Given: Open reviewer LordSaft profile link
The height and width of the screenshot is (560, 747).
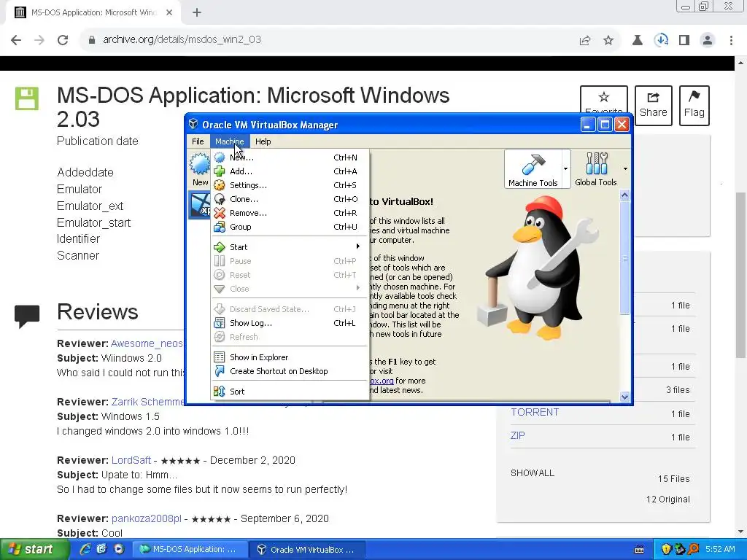Looking at the screenshot, I should 131,460.
